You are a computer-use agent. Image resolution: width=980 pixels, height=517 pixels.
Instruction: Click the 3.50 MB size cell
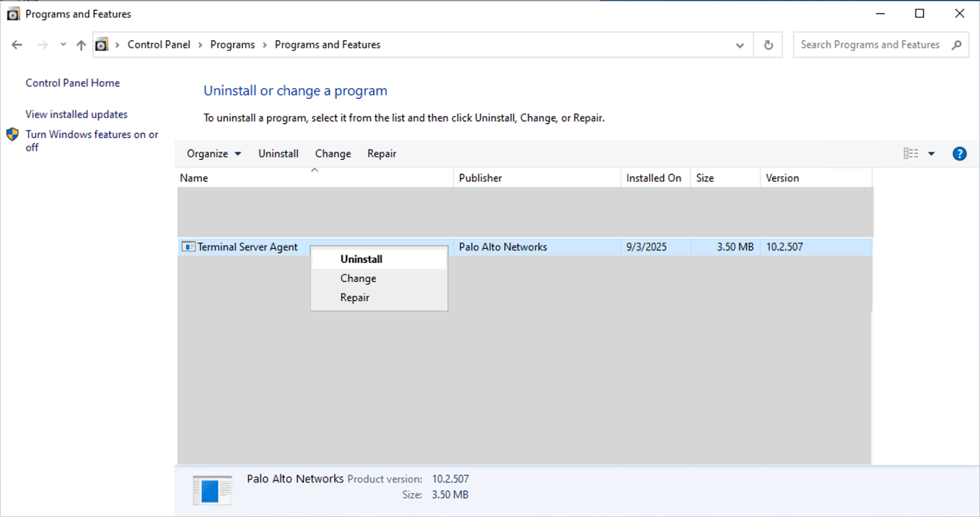(x=735, y=247)
